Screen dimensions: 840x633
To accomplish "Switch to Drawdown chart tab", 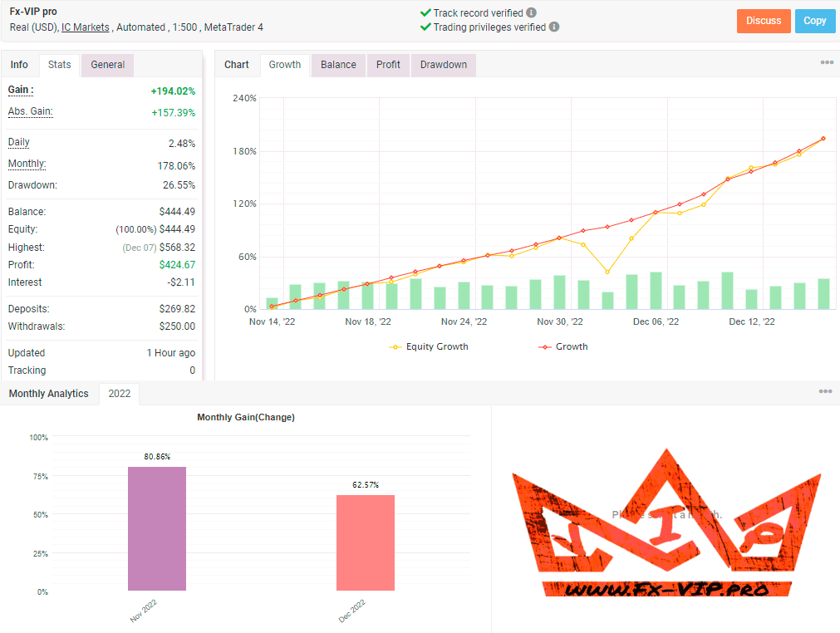I will click(x=443, y=65).
